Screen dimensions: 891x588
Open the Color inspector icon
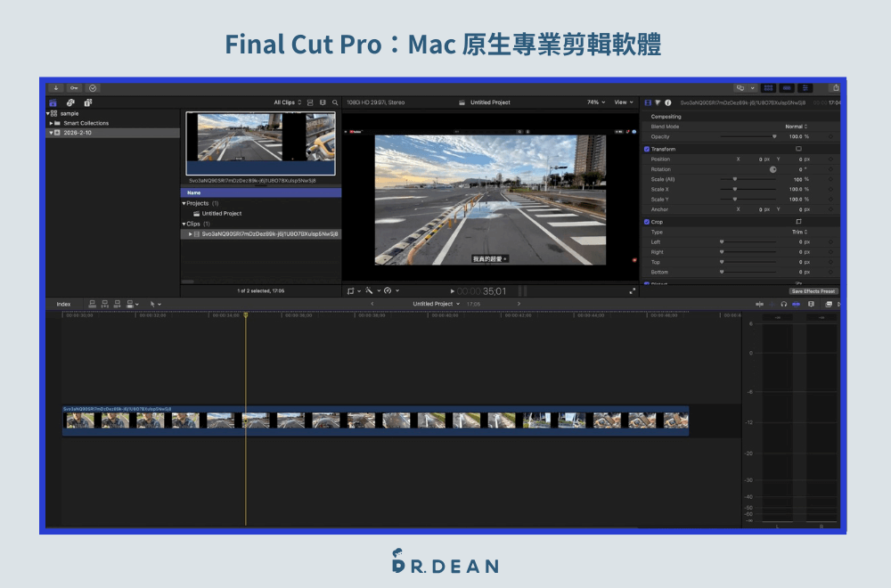pyautogui.click(x=658, y=102)
